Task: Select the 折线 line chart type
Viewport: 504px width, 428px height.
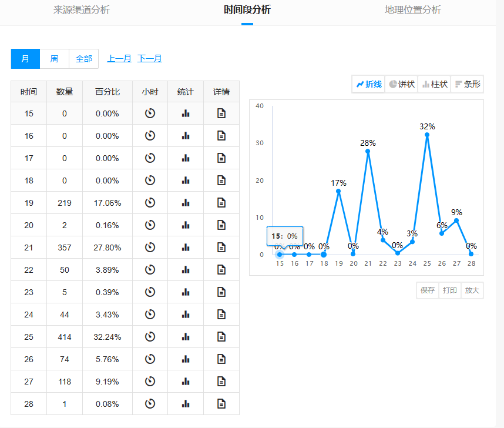Action: tap(369, 84)
